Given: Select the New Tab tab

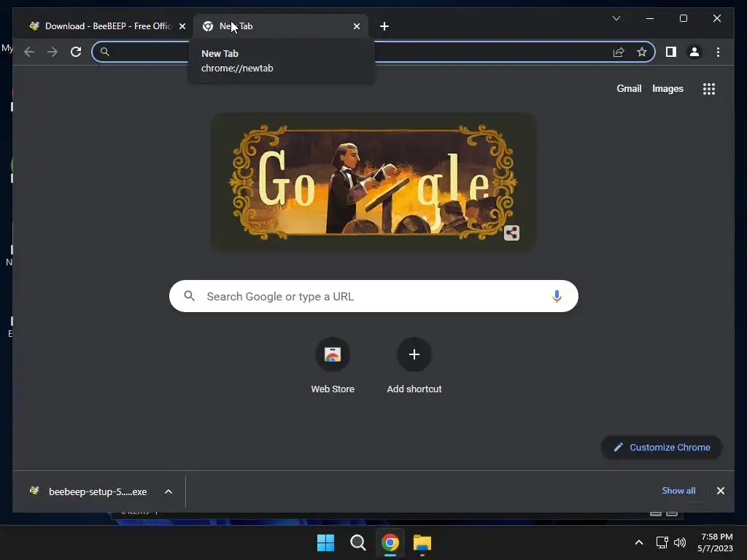Looking at the screenshot, I should pos(281,26).
